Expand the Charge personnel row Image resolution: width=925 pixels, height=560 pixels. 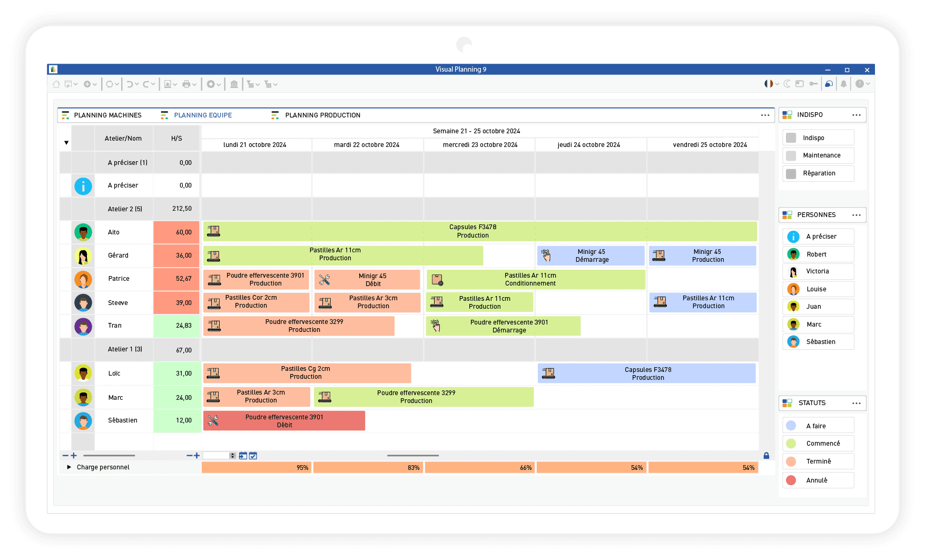point(69,467)
